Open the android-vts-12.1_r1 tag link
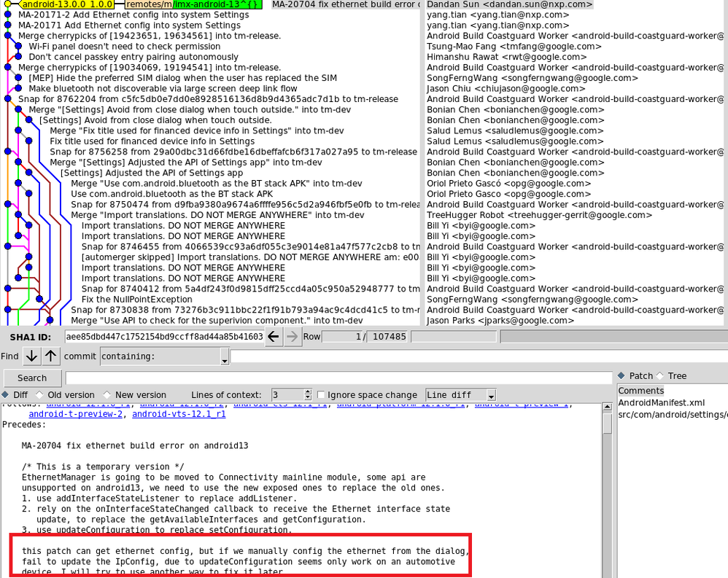 [179, 414]
